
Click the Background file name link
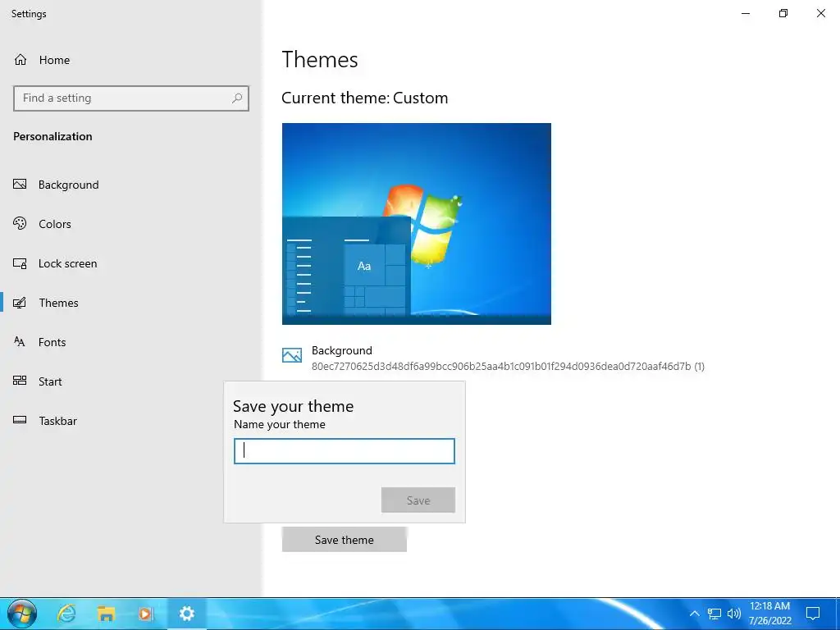click(x=508, y=367)
